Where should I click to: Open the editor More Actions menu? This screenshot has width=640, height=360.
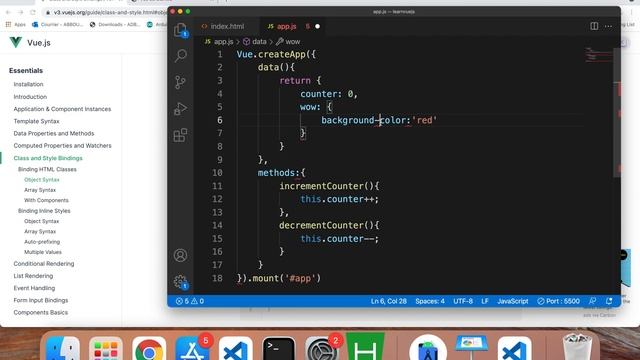(x=608, y=26)
